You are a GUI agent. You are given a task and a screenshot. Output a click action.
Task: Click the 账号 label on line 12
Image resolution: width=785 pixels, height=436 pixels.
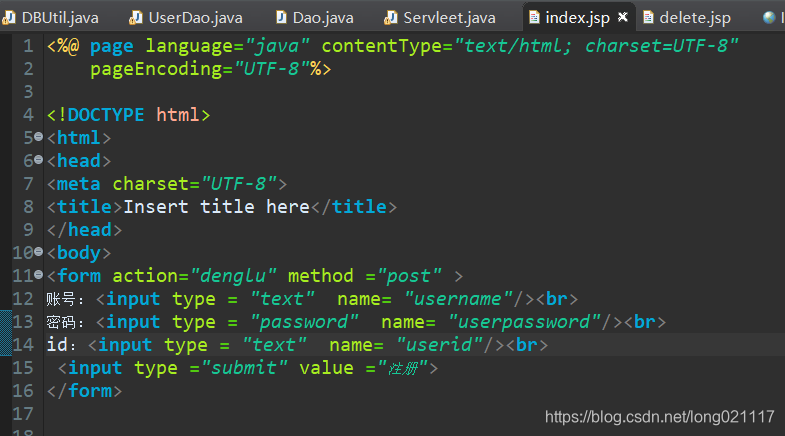[61, 299]
